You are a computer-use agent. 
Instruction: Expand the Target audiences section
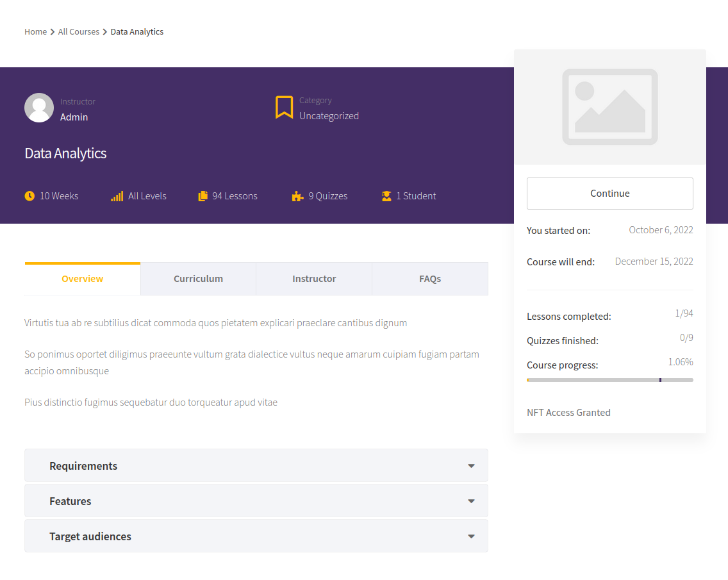click(256, 536)
